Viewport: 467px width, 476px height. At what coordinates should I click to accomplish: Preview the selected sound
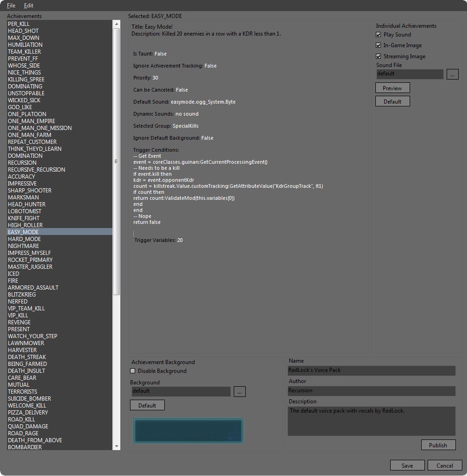(392, 87)
